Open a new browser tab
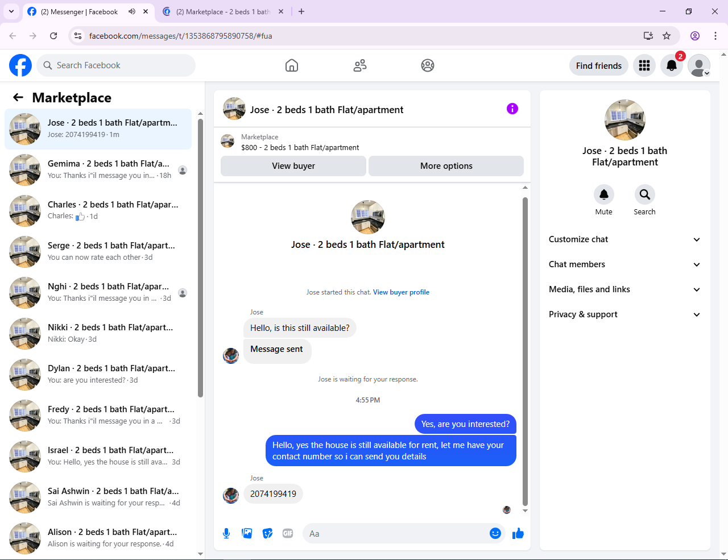 [301, 11]
